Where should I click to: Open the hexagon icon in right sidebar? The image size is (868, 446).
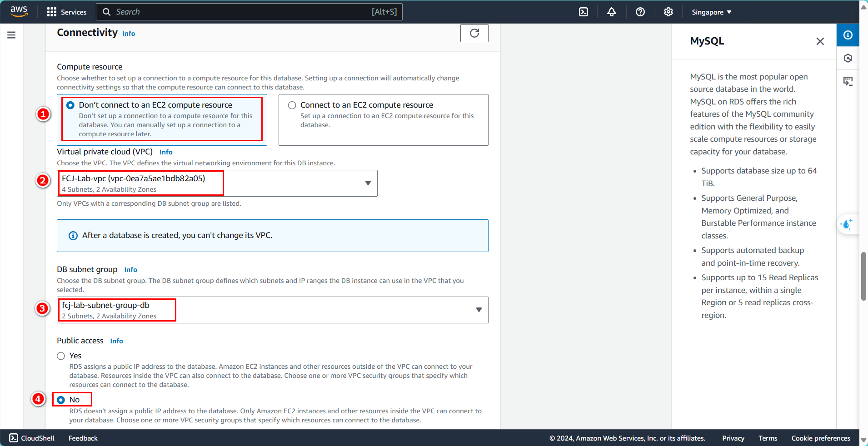click(x=848, y=58)
